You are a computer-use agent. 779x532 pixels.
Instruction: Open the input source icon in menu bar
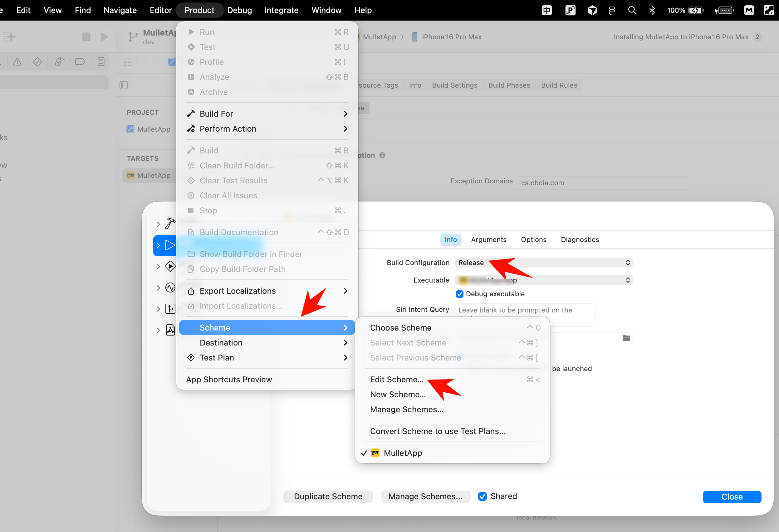click(x=547, y=10)
